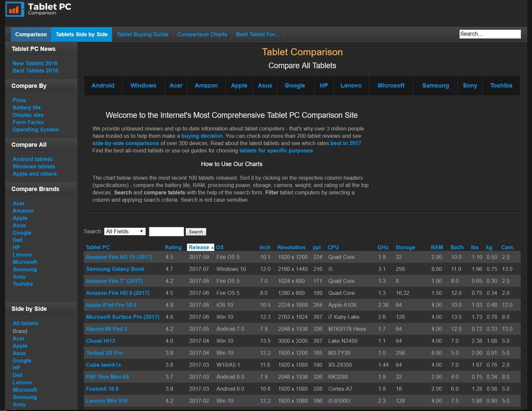Select the Android brand filter

tap(103, 86)
